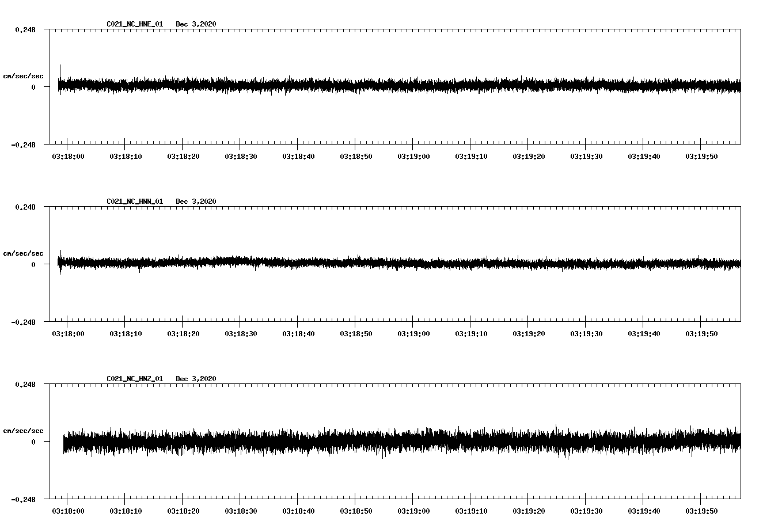Select the C021_NC_HNN_01 channel label
Image resolution: width=782 pixels, height=532 pixels.
coord(134,201)
